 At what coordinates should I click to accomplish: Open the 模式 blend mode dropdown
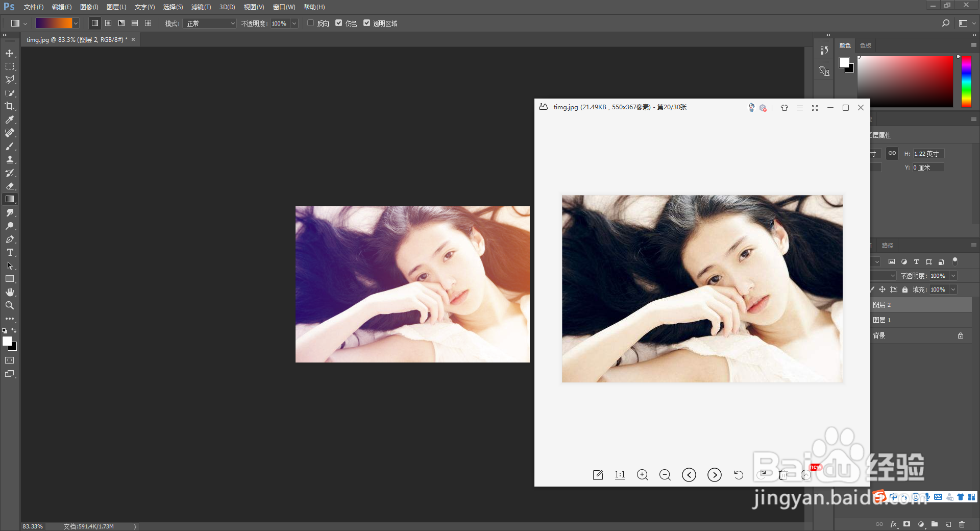click(x=209, y=23)
